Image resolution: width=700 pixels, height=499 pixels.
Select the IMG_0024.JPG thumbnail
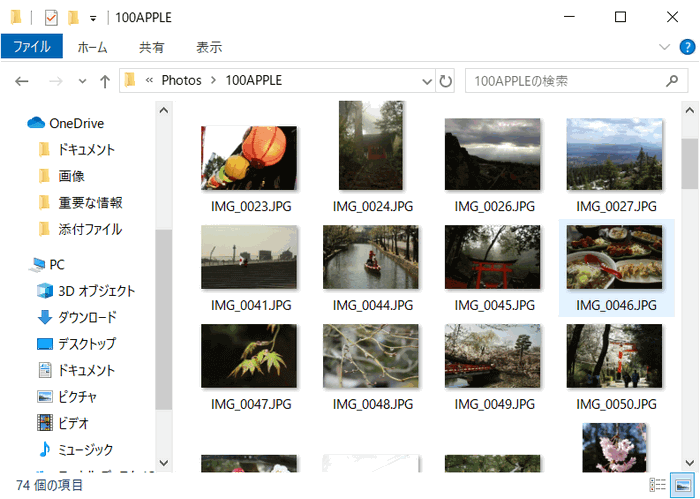point(371,146)
